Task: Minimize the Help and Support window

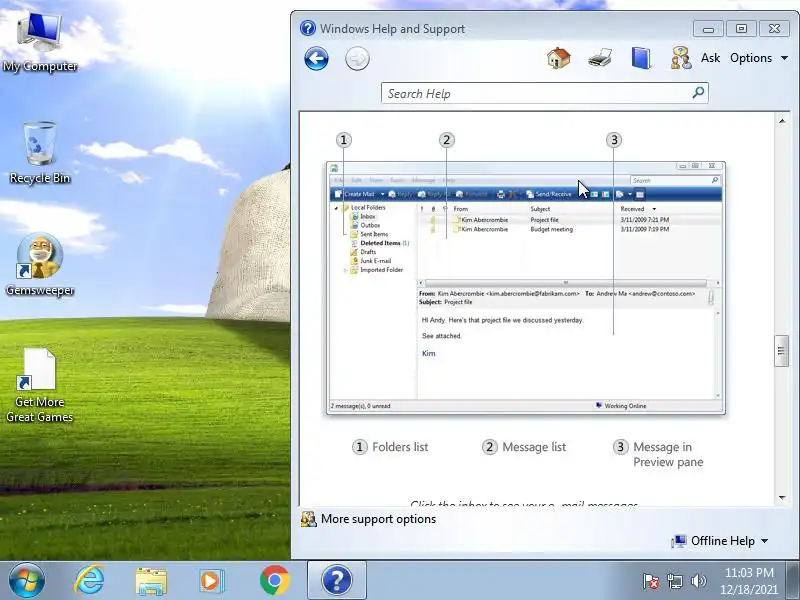Action: pos(708,29)
